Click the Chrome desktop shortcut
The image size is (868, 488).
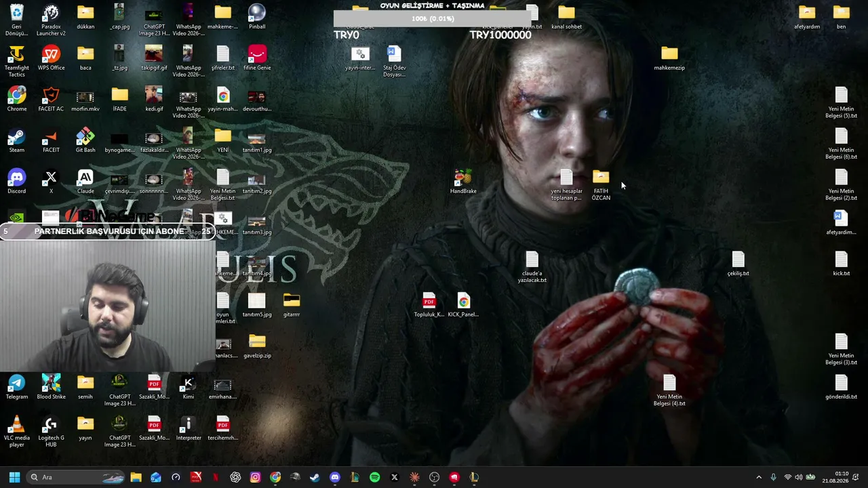[x=17, y=99]
